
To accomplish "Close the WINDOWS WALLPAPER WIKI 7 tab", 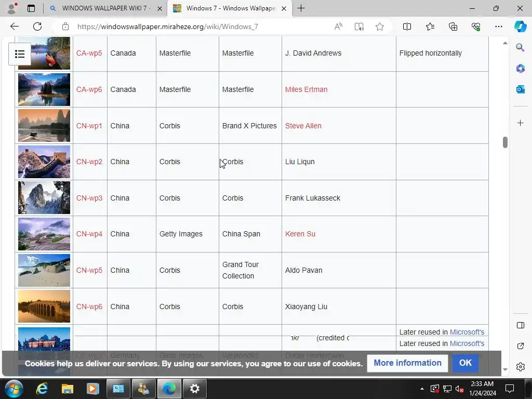I will [159, 8].
